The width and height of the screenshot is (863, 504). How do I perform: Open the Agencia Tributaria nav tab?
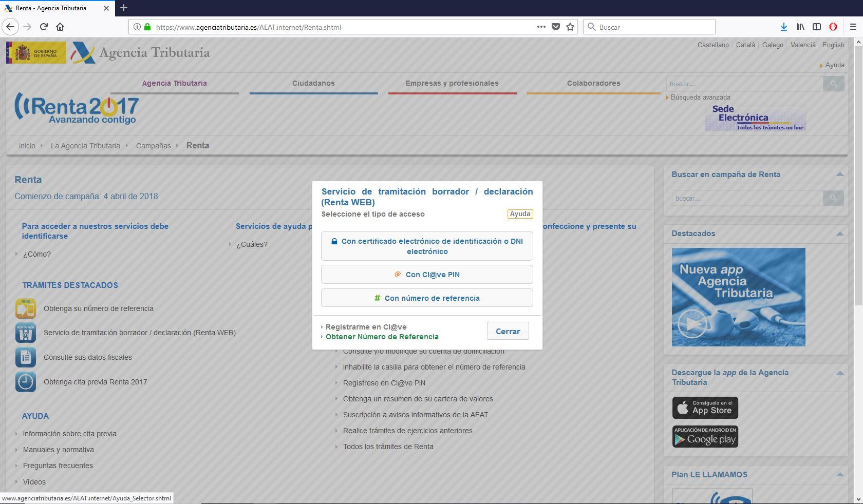pyautogui.click(x=175, y=83)
